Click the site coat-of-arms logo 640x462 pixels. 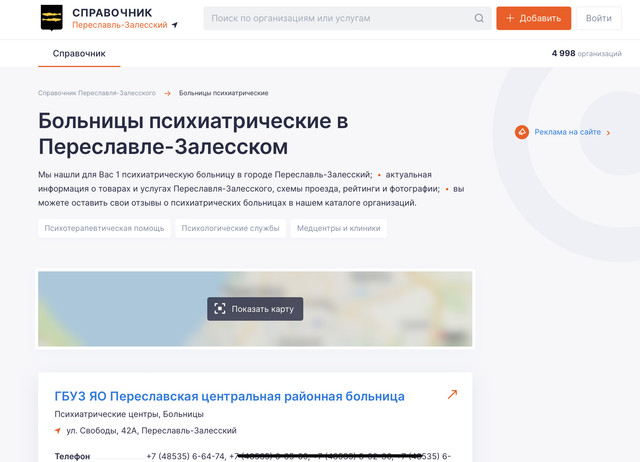(52, 18)
